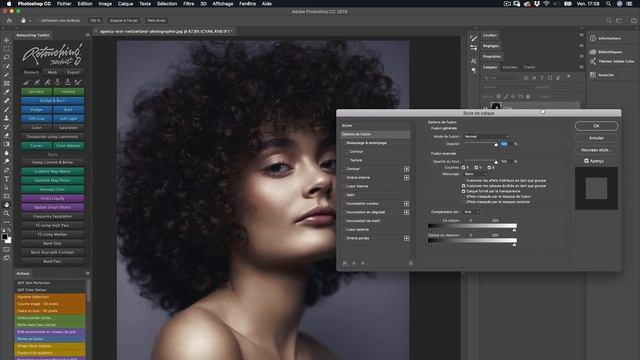640x360 pixels.
Task: Enable Satin effect
Action: click(344, 195)
